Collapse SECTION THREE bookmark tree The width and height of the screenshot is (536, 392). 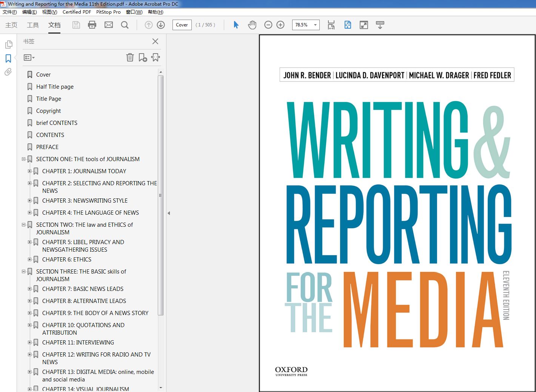click(23, 272)
